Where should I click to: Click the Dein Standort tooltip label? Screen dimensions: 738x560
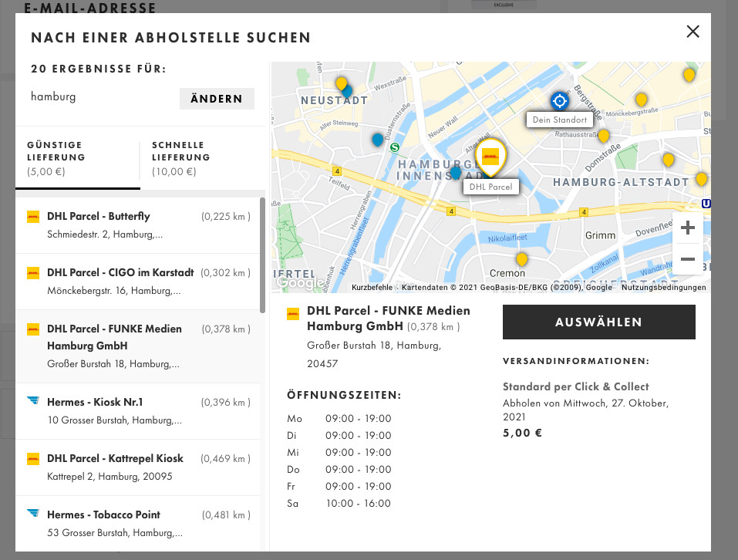coord(560,120)
